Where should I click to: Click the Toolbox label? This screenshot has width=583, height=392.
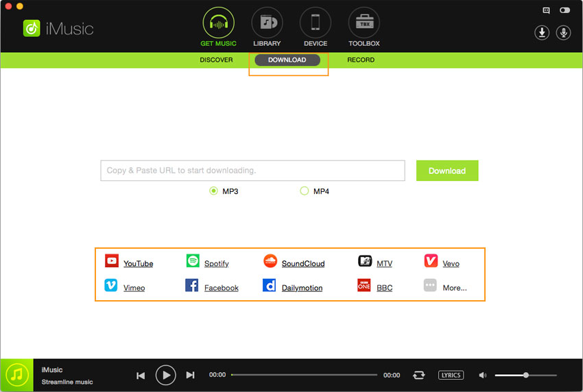click(x=364, y=43)
